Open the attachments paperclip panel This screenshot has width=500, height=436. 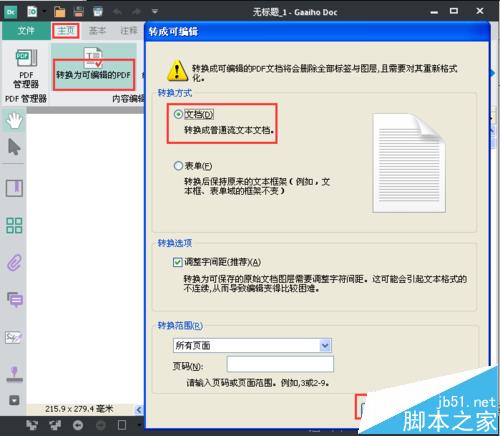tap(14, 263)
